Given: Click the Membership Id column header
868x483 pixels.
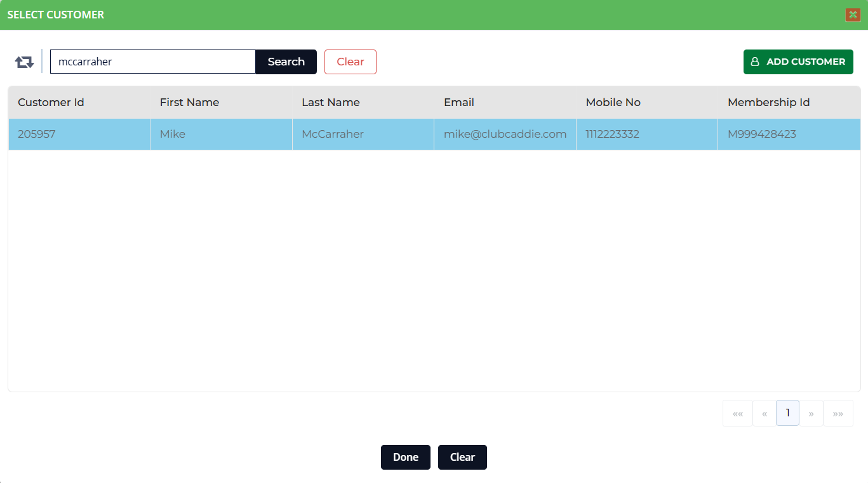Looking at the screenshot, I should [x=768, y=102].
